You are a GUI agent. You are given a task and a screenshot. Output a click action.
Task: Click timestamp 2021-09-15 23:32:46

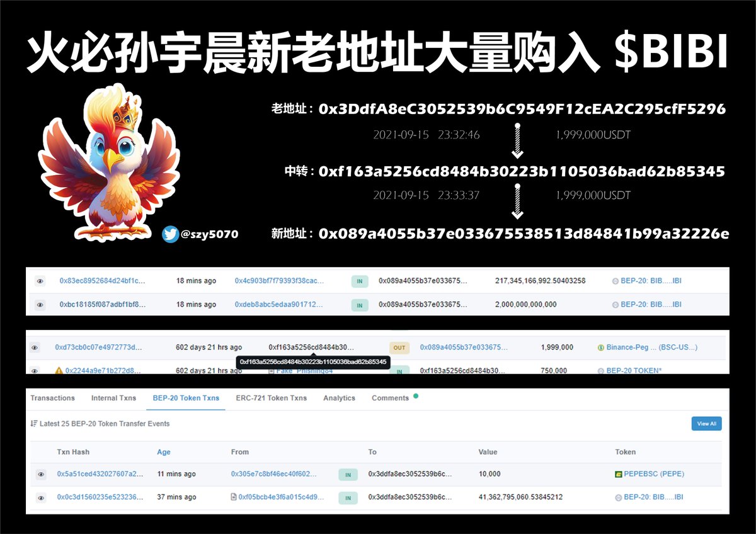pyautogui.click(x=427, y=135)
